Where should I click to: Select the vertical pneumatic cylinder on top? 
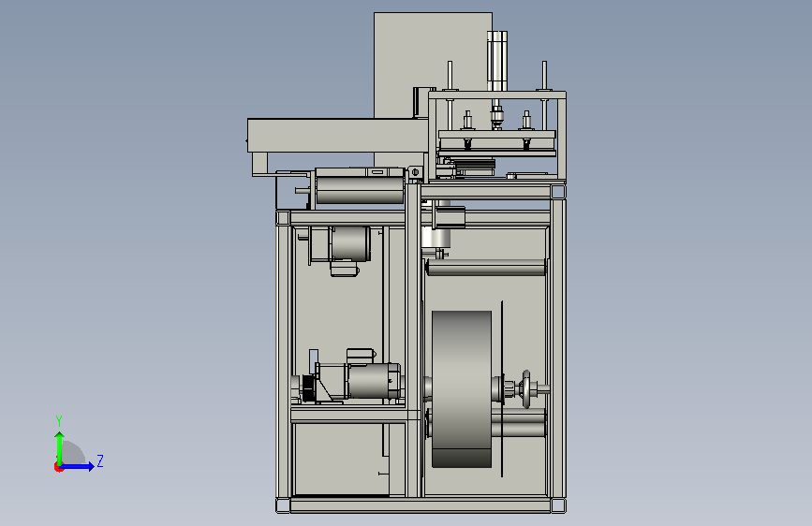point(496,61)
